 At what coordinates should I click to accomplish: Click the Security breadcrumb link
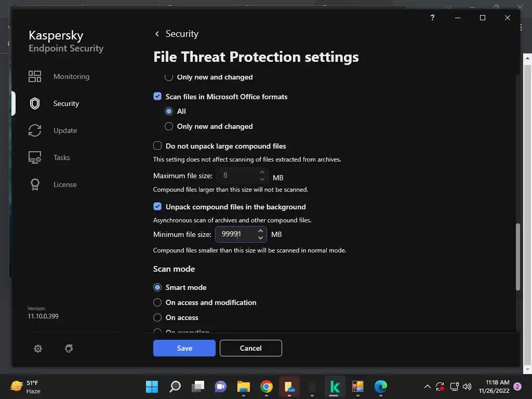click(182, 34)
